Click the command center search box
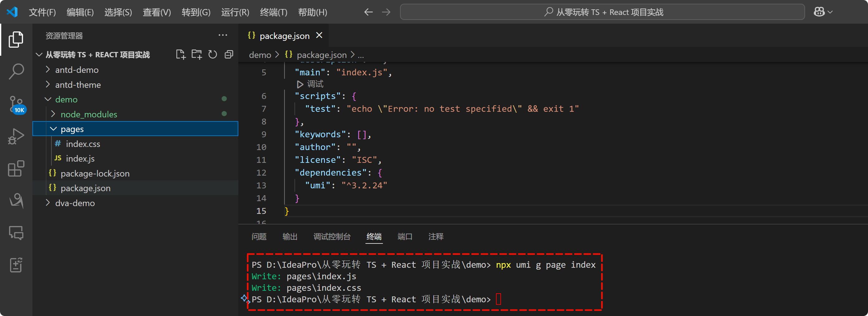Viewport: 868px width, 316px height. (x=602, y=12)
